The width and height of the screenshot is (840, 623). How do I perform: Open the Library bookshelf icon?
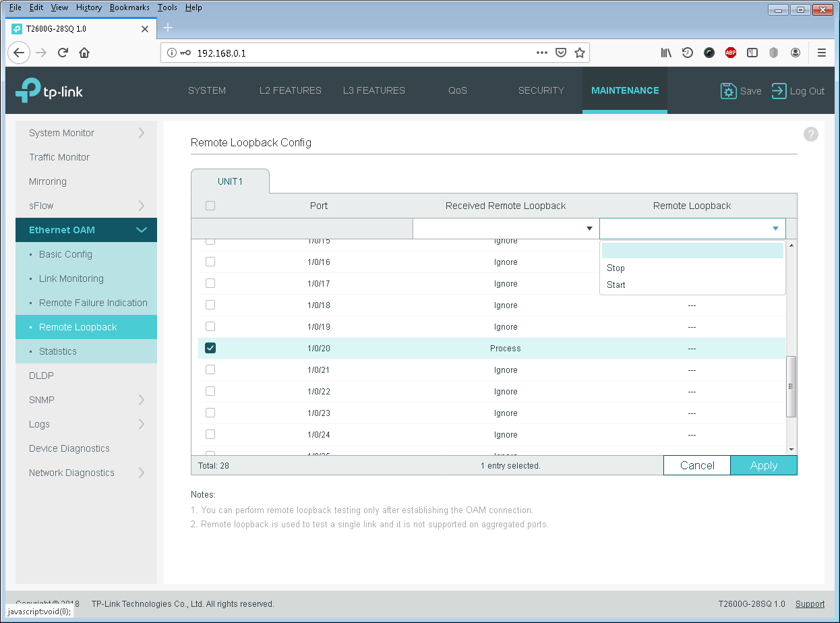666,53
